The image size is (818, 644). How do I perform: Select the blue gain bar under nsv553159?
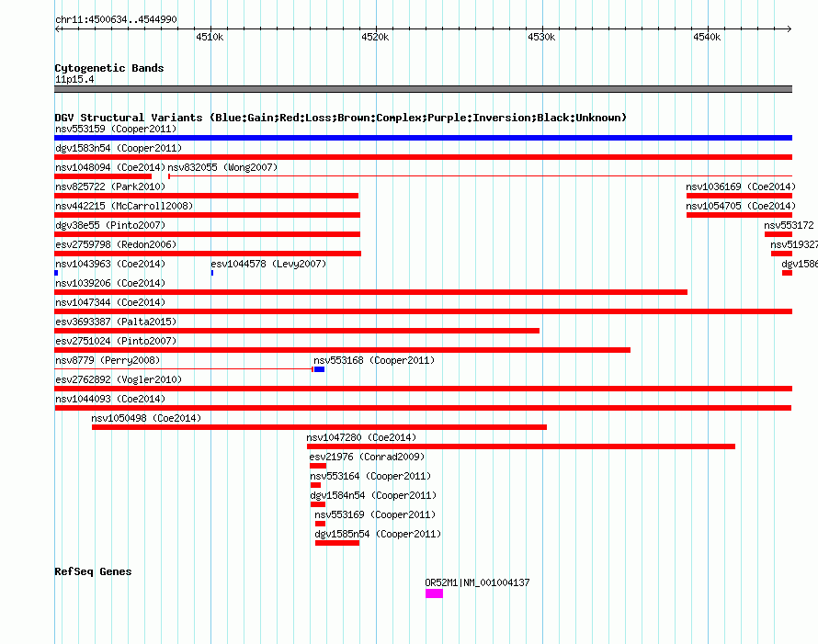[x=423, y=138]
